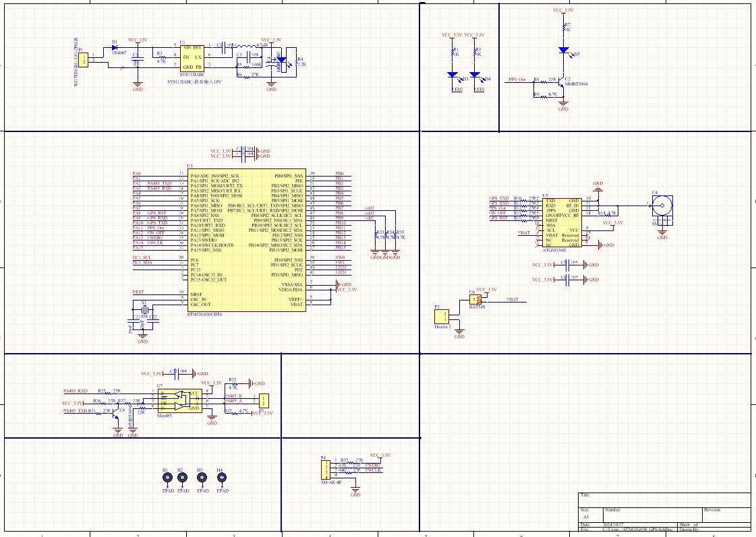Select LED D3 above the LED2 label

pos(453,75)
